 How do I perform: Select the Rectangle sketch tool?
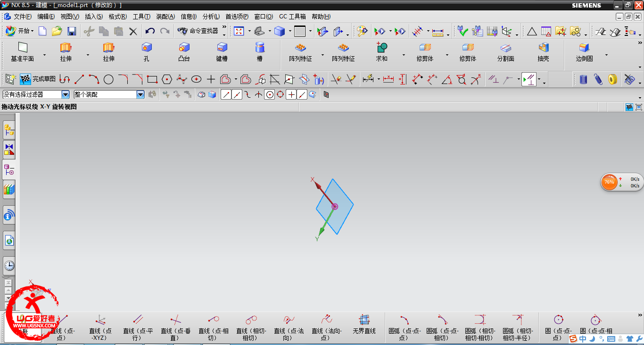click(152, 79)
